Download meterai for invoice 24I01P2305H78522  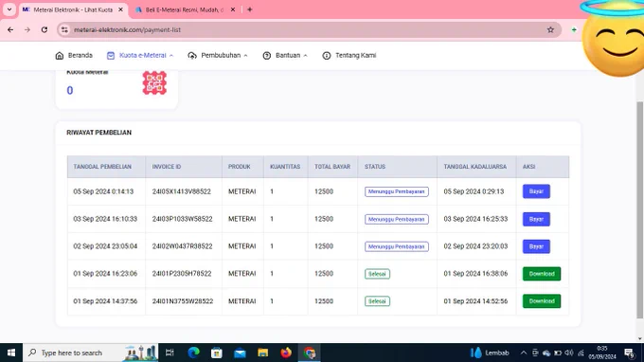[542, 274]
